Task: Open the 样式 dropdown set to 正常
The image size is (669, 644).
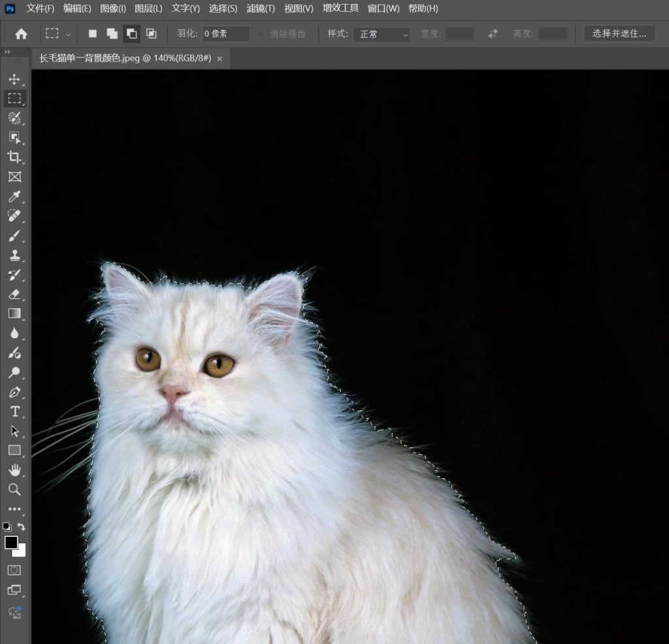Action: click(x=382, y=34)
